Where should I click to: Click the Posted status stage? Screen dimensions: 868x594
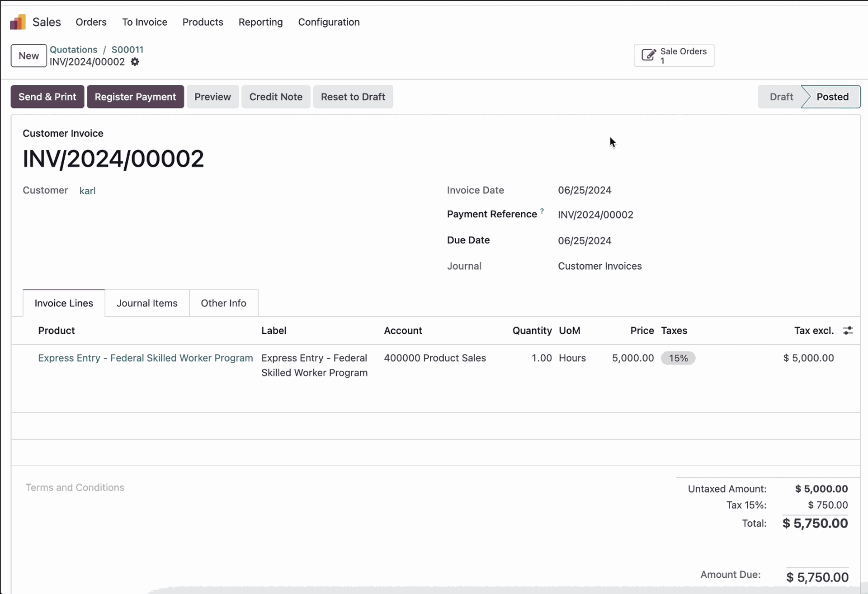[832, 97]
